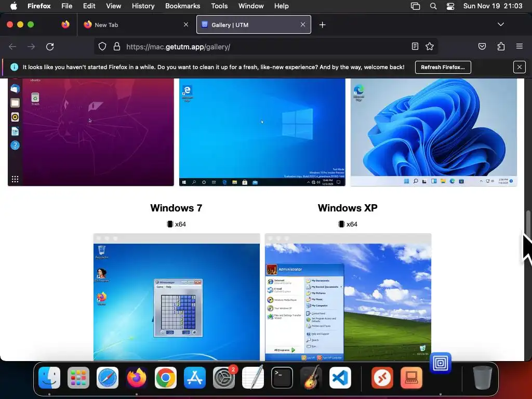Open the History menu

point(143,6)
